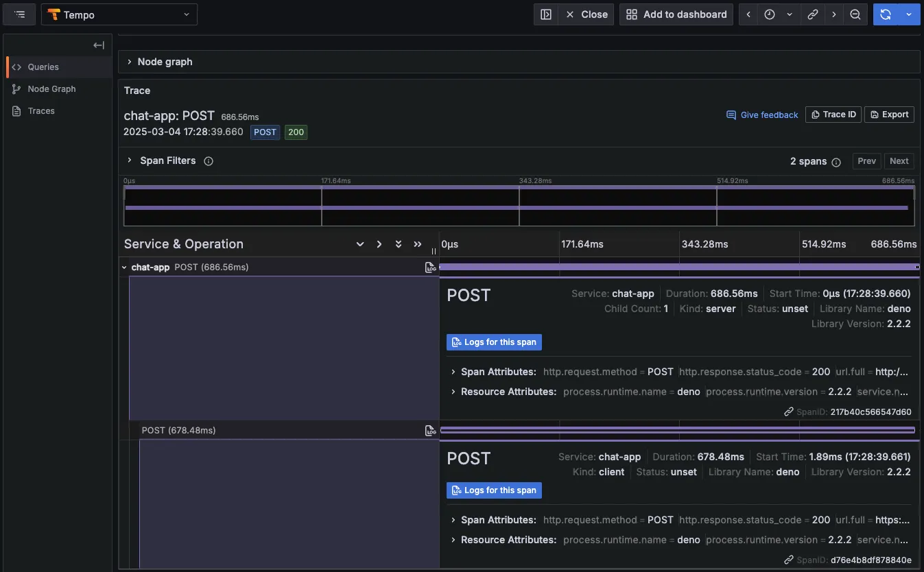The width and height of the screenshot is (924, 572).
Task: Collapse all spans with double chevron icon
Action: point(399,244)
